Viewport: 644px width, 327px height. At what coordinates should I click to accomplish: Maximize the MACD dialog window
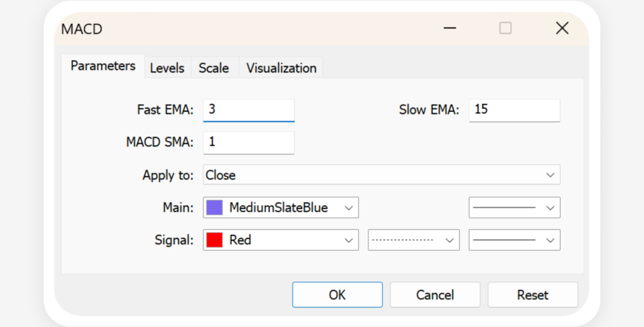click(505, 29)
